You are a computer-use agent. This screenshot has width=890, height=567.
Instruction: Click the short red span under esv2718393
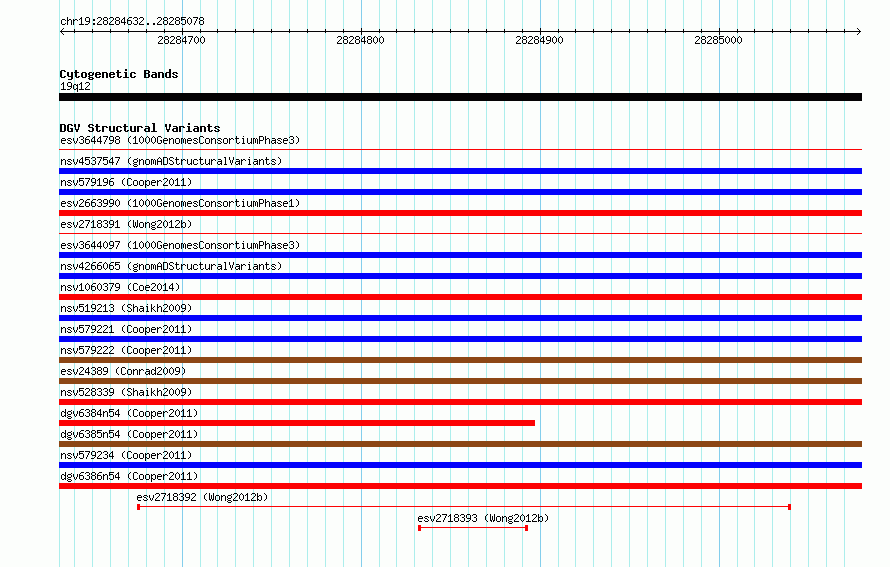[x=473, y=528]
